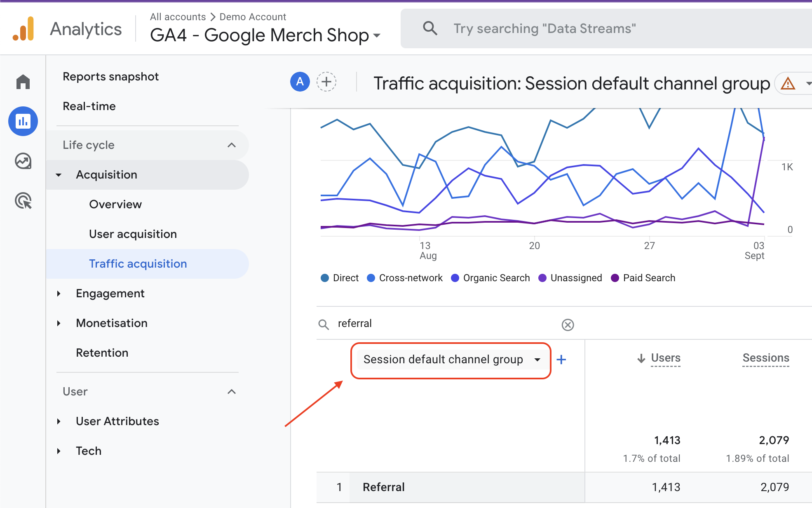The height and width of the screenshot is (508, 812).
Task: Expand the Engagement menu group
Action: [x=59, y=294]
